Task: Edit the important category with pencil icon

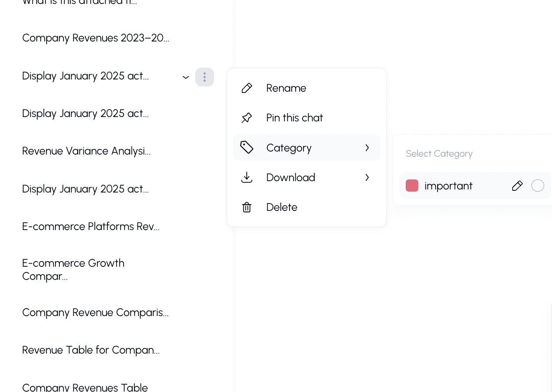Action: [517, 186]
